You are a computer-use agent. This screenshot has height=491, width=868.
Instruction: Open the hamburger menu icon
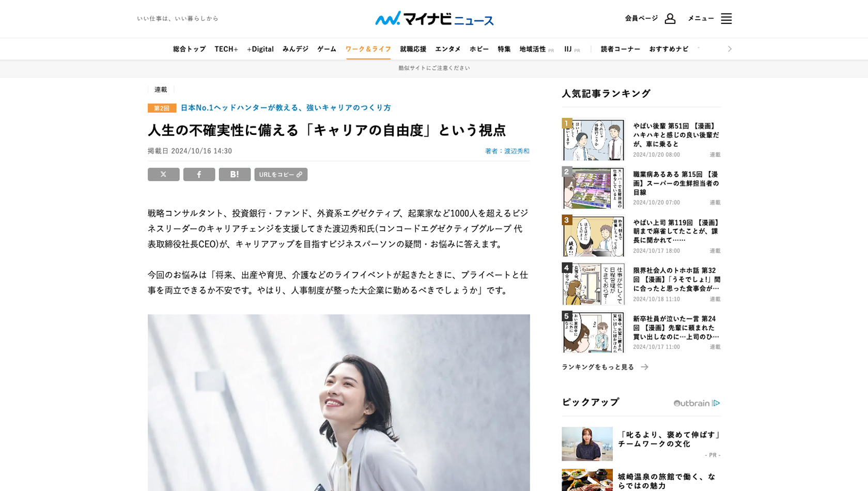[726, 19]
